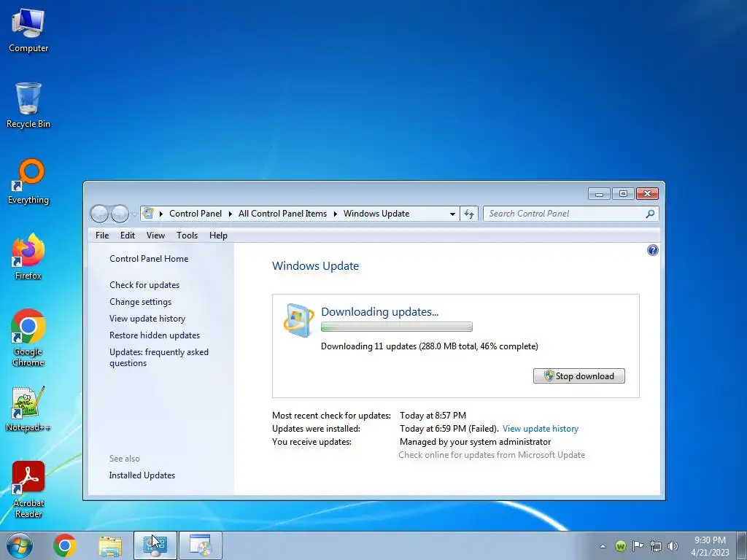This screenshot has width=747, height=560.
Task: Open the address bar history dropdown
Action: point(452,214)
